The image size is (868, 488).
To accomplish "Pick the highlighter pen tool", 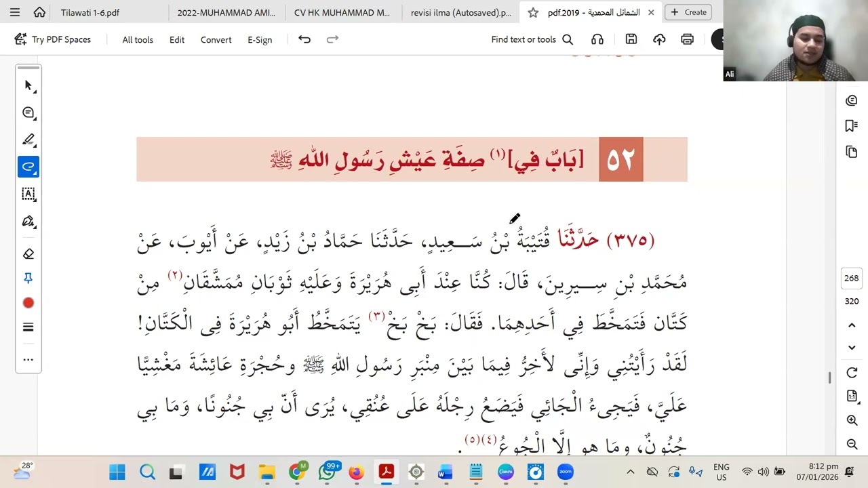I will click(28, 140).
